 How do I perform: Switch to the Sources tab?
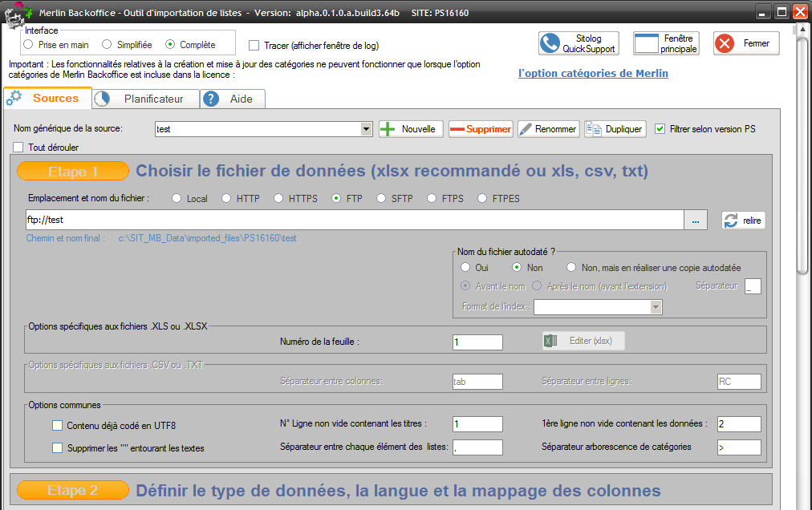point(48,99)
